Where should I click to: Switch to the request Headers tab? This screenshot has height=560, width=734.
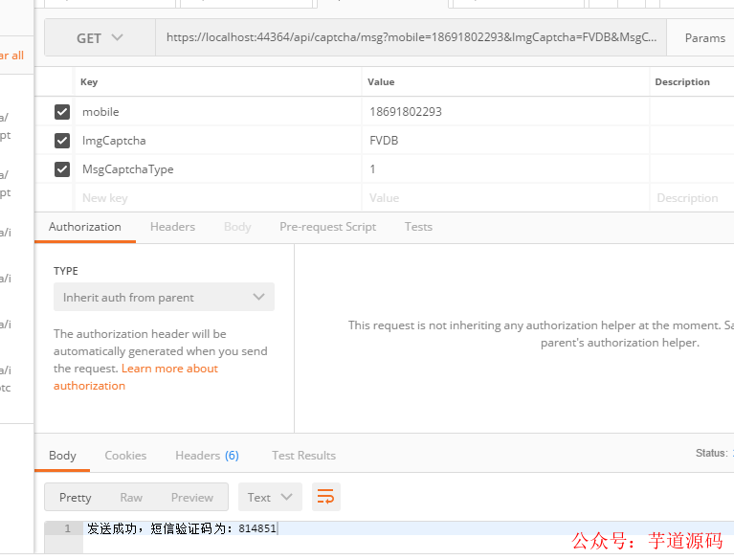click(172, 227)
